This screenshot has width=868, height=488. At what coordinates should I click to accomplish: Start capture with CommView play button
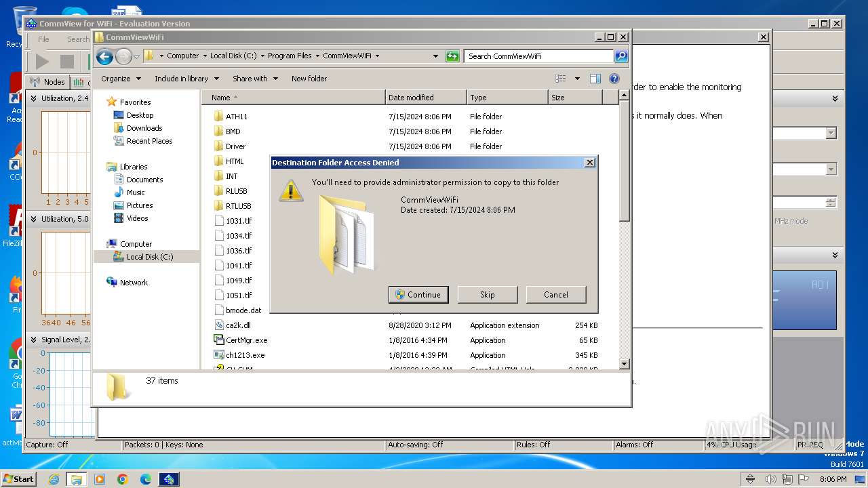[x=42, y=62]
